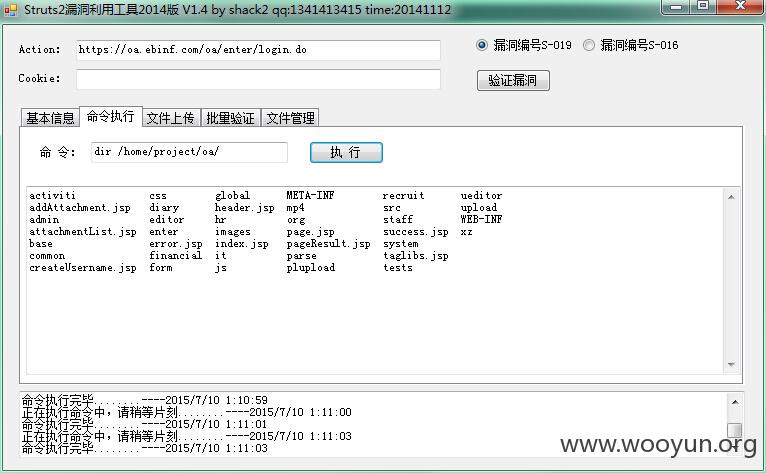This screenshot has width=766, height=473.
Task: Click 'ueditor' entry in output
Action: (481, 195)
